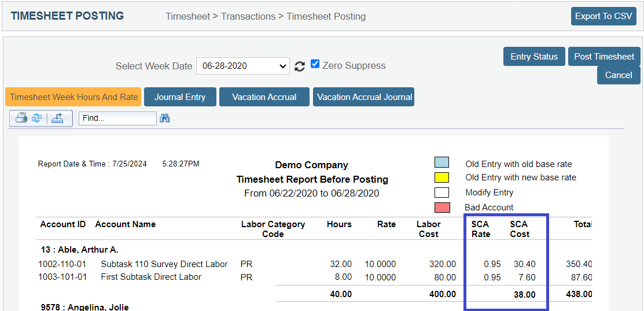Click employee heading 9578 : Angelina, Jolie

coord(85,307)
